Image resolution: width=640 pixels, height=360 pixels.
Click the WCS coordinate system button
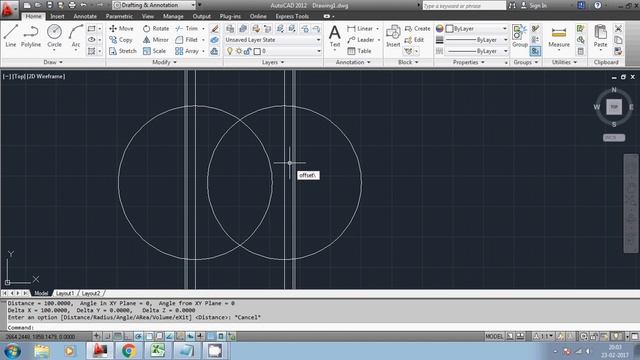(614, 138)
